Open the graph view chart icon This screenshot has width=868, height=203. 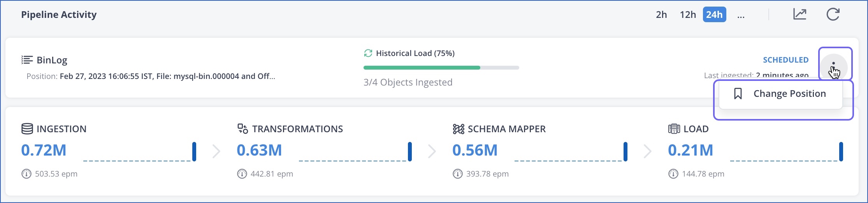tap(799, 15)
